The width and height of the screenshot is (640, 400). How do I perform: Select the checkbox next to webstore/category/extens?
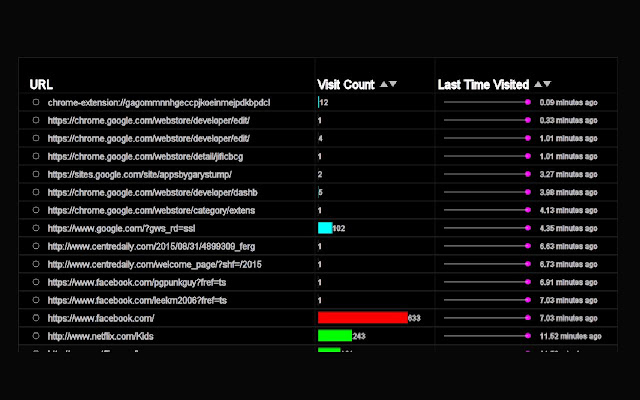click(x=36, y=210)
